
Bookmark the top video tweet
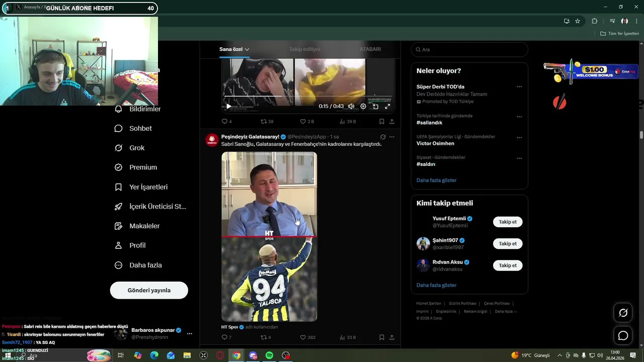click(382, 121)
